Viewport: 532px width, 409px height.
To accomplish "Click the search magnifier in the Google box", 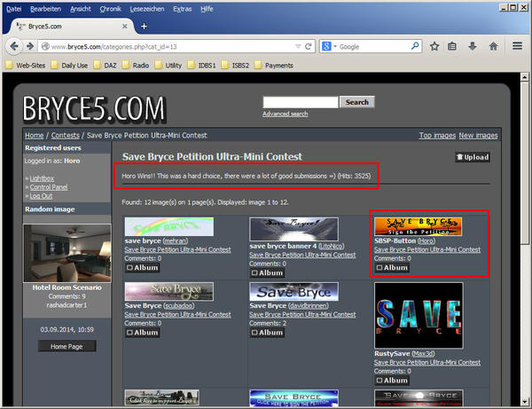I will pos(415,46).
